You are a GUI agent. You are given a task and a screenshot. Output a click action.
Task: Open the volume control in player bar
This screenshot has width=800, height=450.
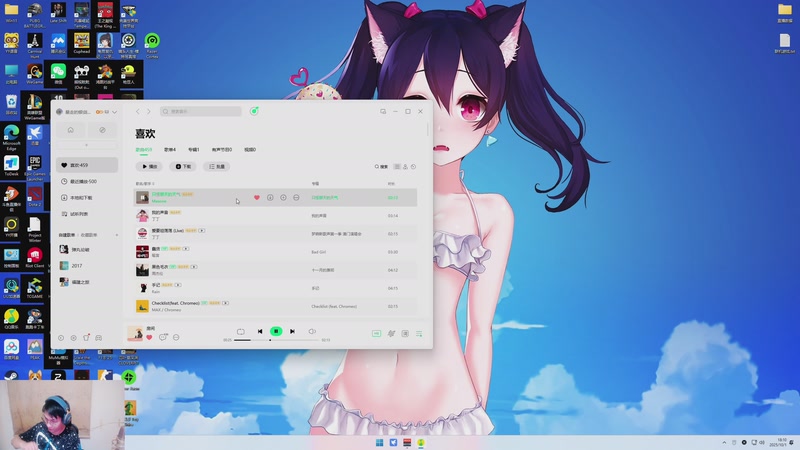pyautogui.click(x=312, y=331)
